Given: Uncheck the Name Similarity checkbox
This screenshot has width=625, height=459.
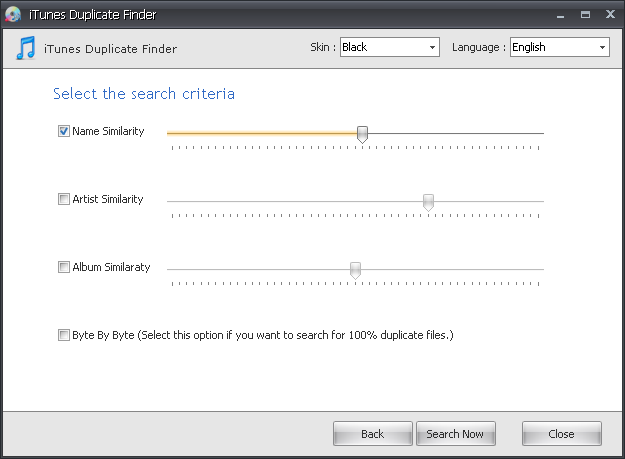Looking at the screenshot, I should click(64, 131).
